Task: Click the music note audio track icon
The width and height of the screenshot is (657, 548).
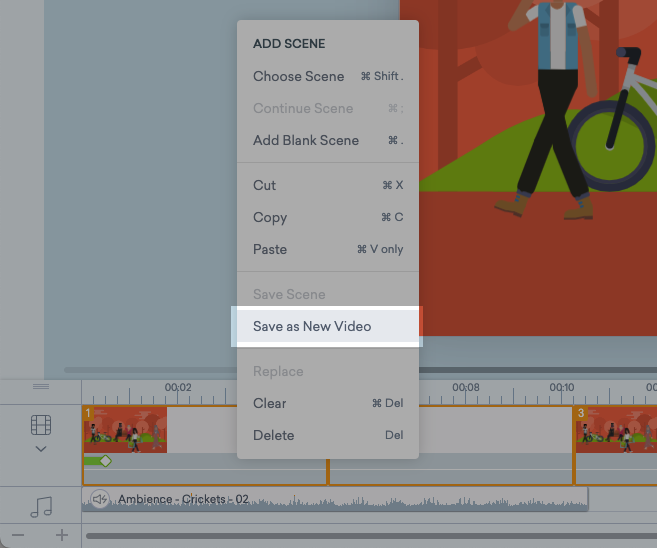Action: pyautogui.click(x=41, y=507)
